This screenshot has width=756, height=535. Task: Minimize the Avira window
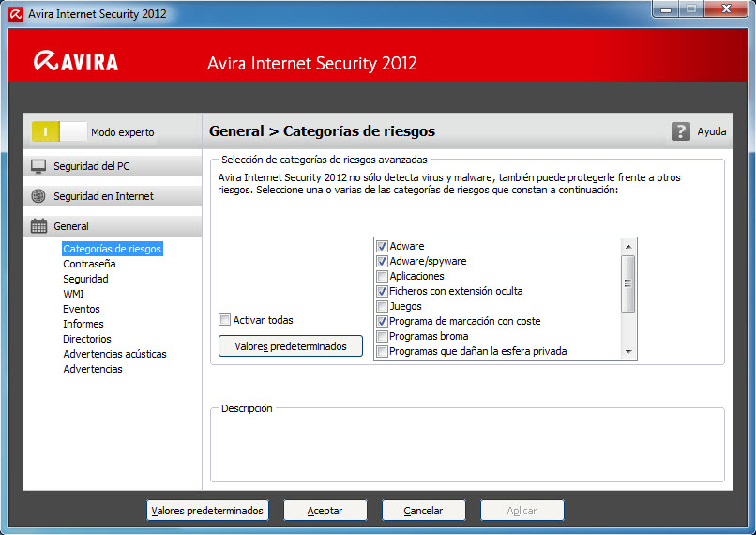666,9
